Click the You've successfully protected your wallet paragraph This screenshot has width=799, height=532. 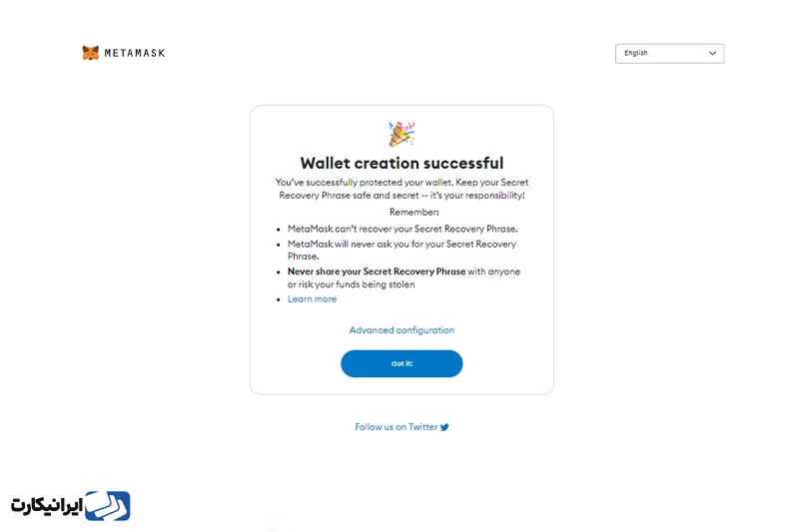tap(401, 189)
